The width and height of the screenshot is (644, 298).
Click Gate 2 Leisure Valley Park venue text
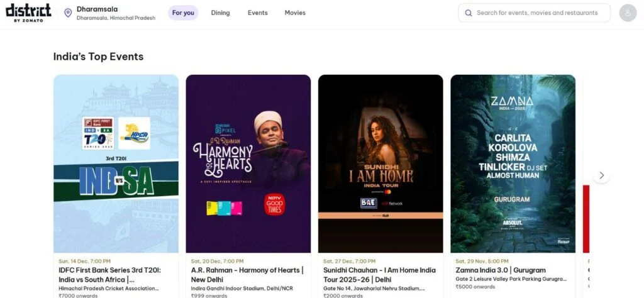click(x=511, y=279)
